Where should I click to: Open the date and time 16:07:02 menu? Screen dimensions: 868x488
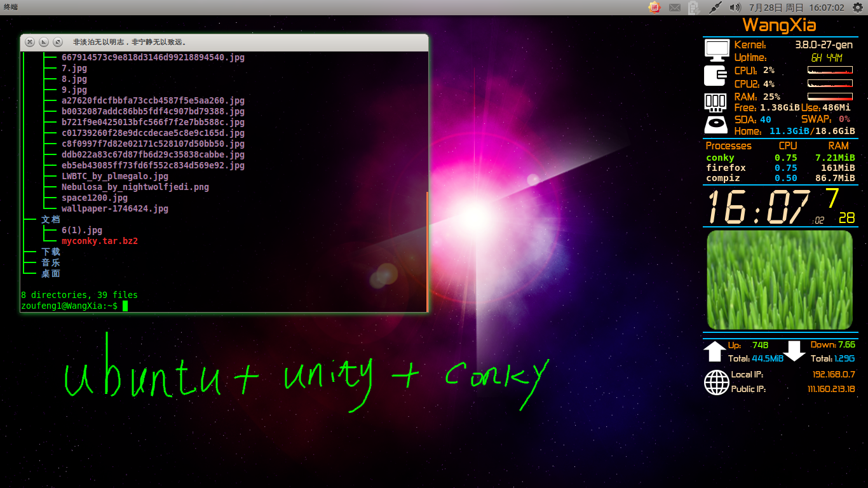pos(796,8)
